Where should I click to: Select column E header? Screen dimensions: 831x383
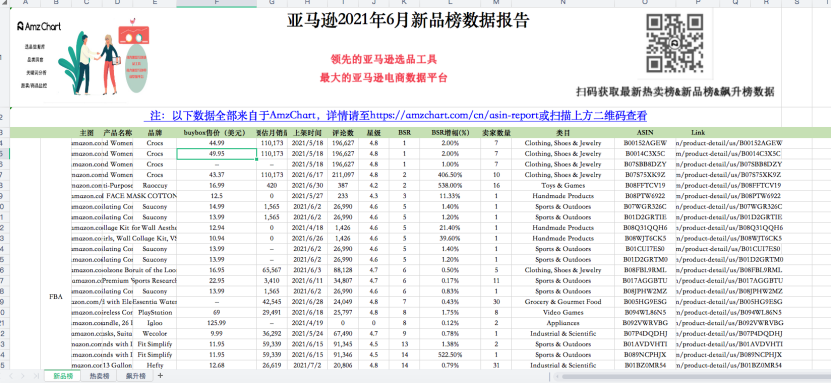[x=154, y=3]
